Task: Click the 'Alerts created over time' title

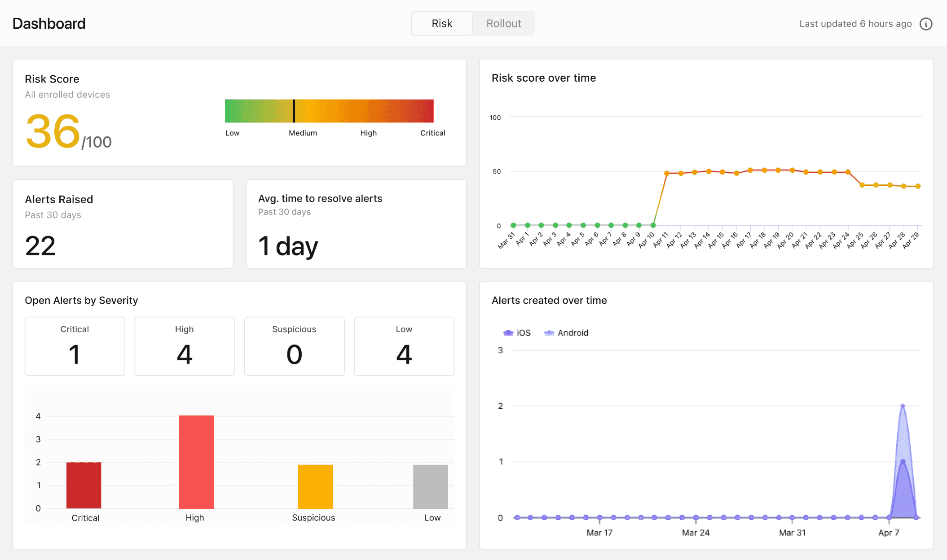Action: tap(549, 300)
